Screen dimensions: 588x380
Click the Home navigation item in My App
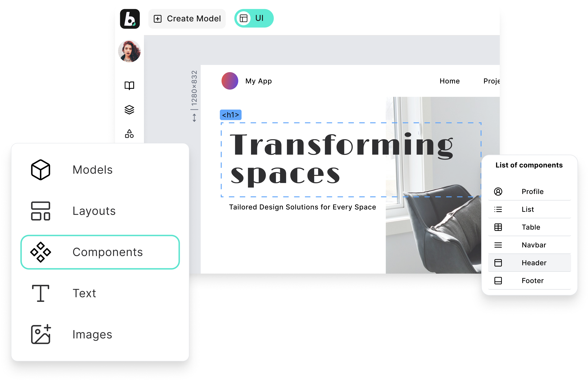click(450, 81)
